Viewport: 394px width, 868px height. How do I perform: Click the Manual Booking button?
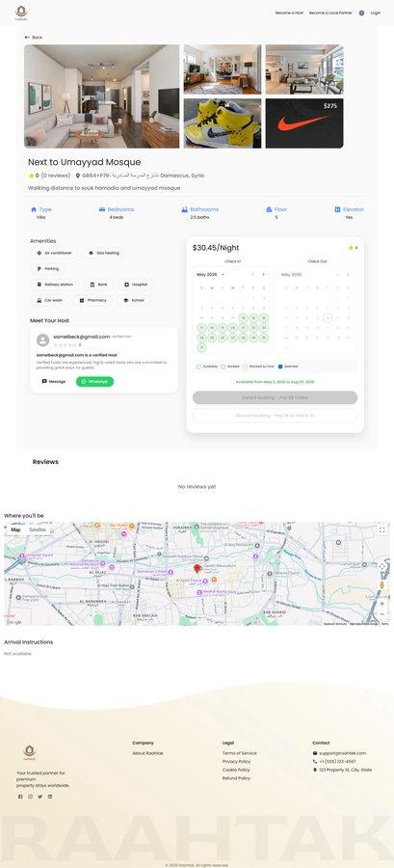pos(275,415)
